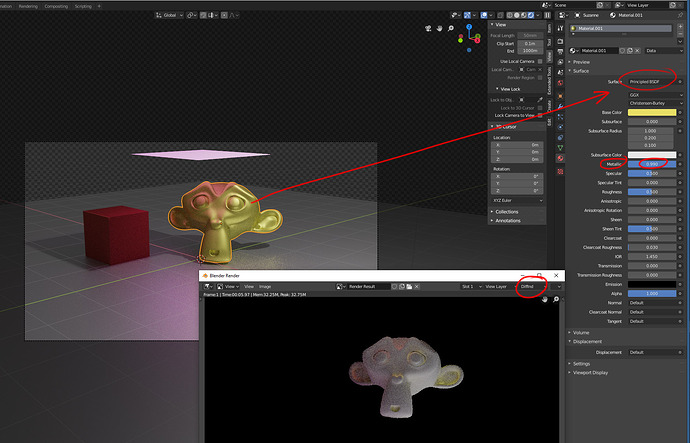The width and height of the screenshot is (690, 443).
Task: Click the hand pan icon in 3D viewport
Action: click(x=439, y=28)
